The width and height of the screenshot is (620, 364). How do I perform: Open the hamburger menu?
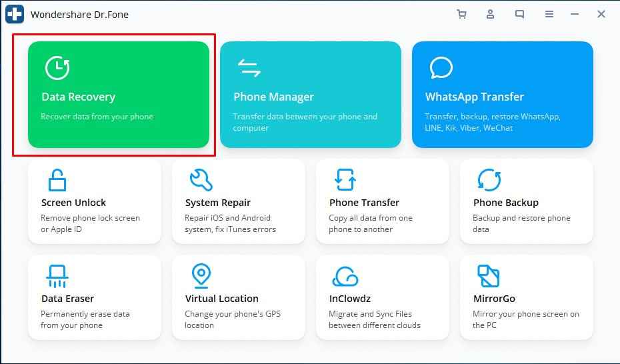(x=549, y=14)
